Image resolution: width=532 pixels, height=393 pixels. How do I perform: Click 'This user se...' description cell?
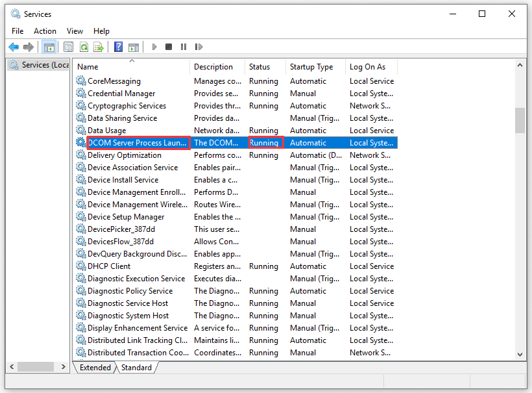coord(217,229)
